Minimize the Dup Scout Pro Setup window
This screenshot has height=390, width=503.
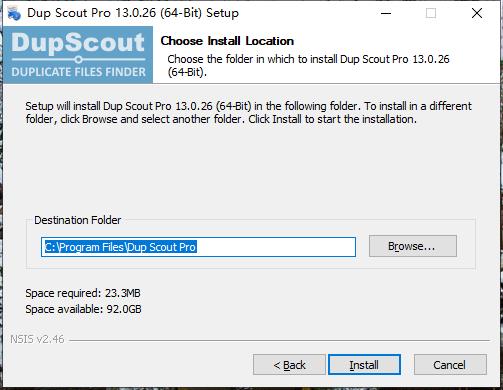click(386, 13)
